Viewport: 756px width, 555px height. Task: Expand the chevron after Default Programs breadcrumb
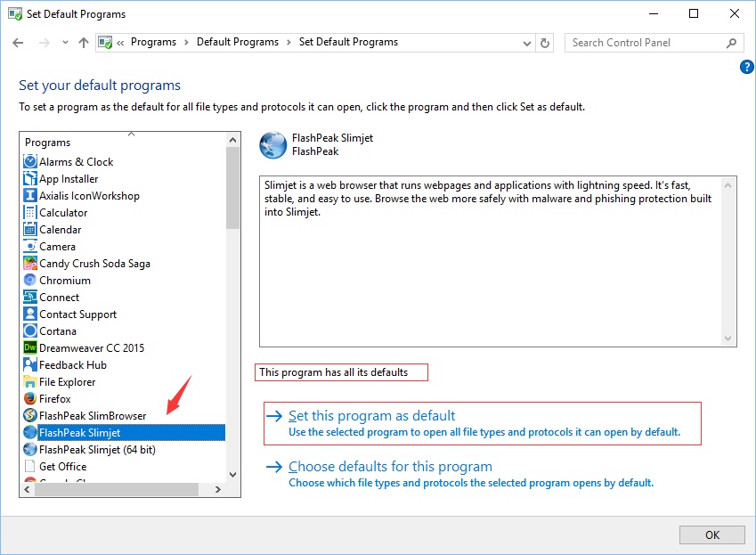click(289, 43)
